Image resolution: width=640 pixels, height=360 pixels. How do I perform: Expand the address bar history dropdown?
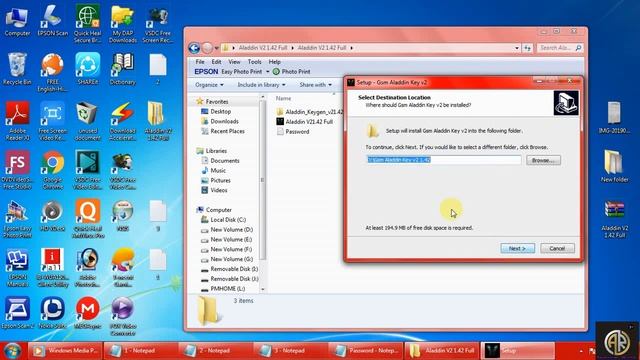[517, 48]
